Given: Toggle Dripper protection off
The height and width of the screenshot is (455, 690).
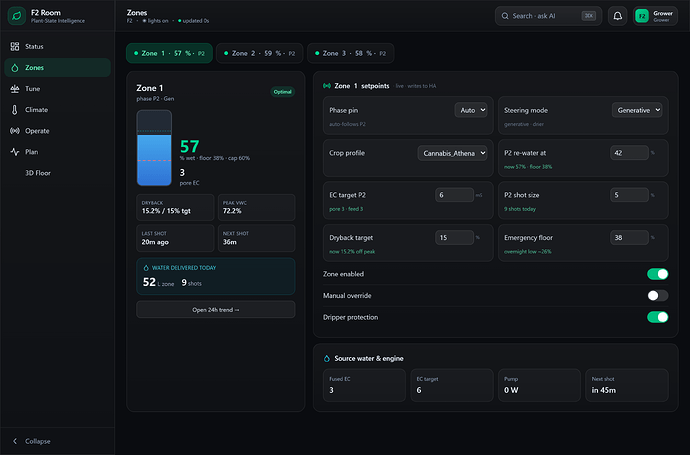Looking at the screenshot, I should (657, 317).
